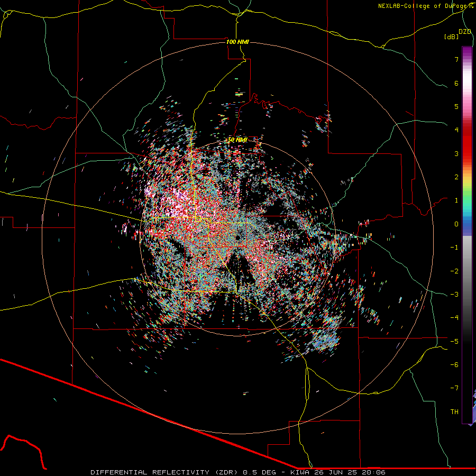The width and height of the screenshot is (476, 476).
Task: Click the 100 NMI range ring label
Action: 237,42
